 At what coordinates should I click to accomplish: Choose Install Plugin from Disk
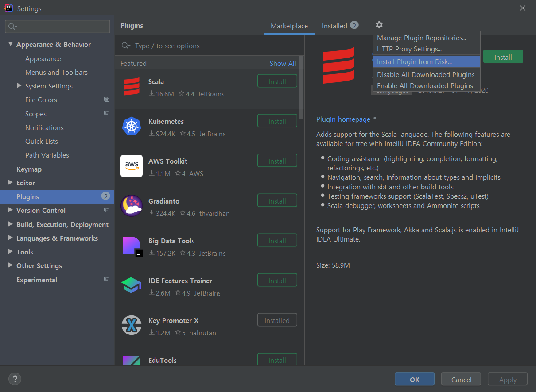coord(426,61)
